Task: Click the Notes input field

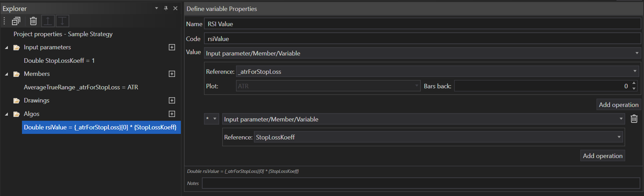Action: [421, 183]
